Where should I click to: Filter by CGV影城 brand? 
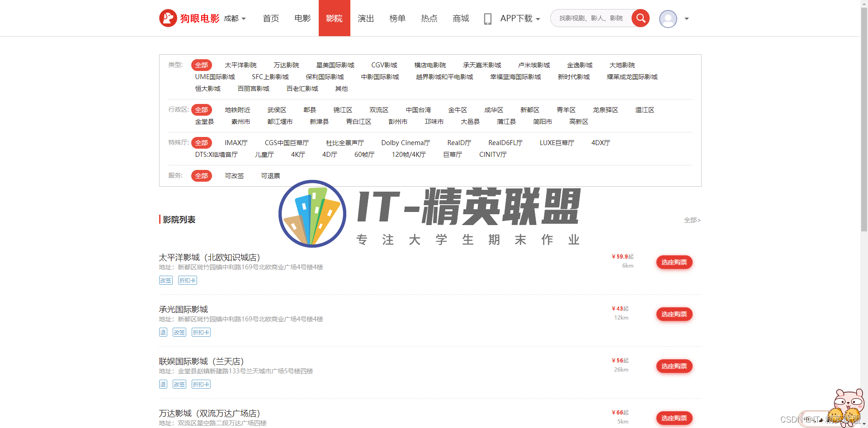coord(384,65)
